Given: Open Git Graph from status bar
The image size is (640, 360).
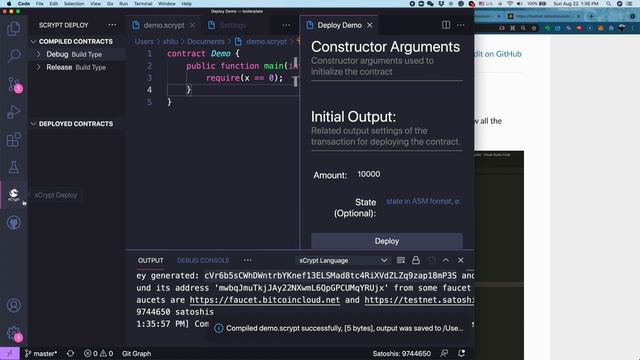Looking at the screenshot, I should click(136, 353).
